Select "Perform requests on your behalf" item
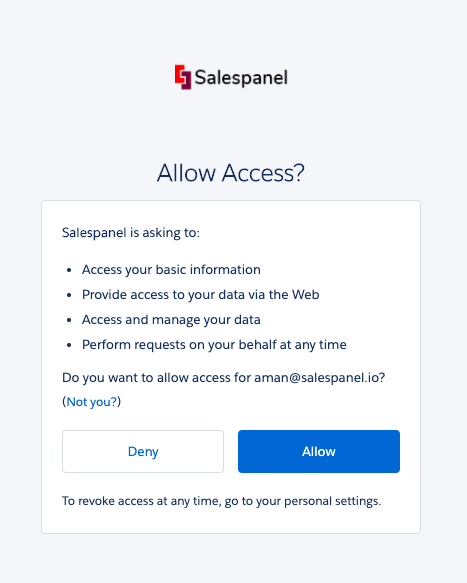 pyautogui.click(x=214, y=345)
